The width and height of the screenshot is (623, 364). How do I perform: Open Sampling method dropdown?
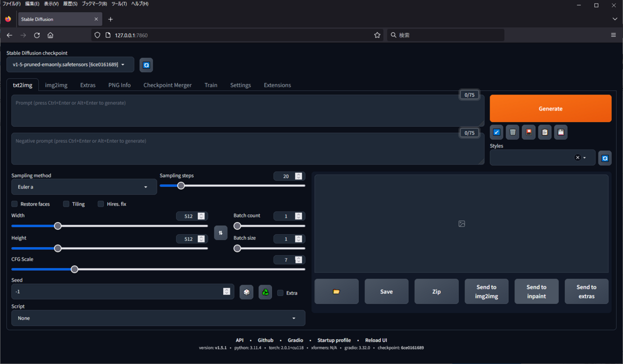point(84,187)
